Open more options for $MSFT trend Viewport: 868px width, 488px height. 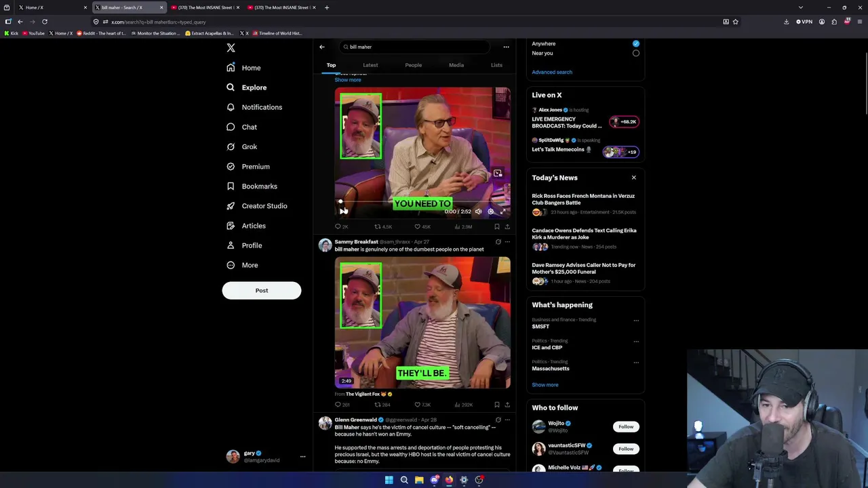click(x=636, y=321)
